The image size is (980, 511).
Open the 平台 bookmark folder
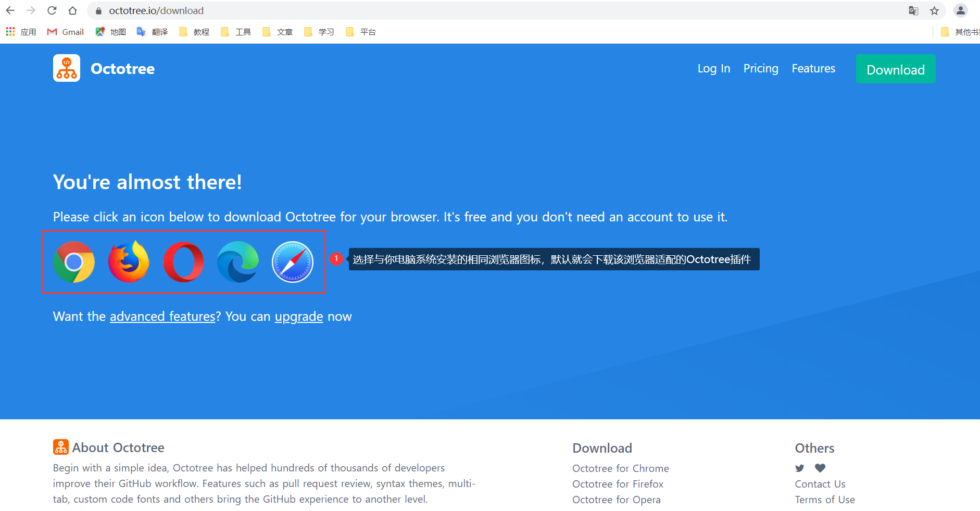[x=361, y=32]
